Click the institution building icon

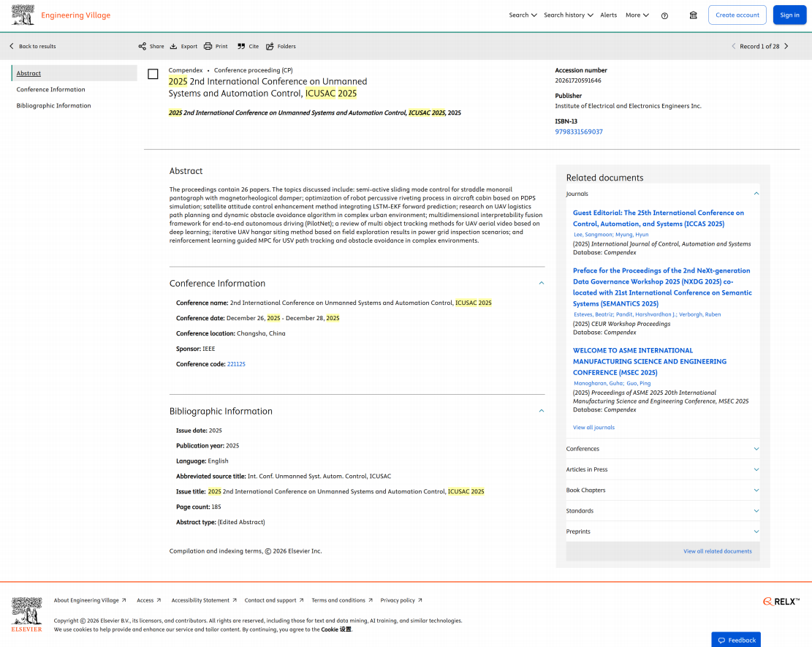694,15
